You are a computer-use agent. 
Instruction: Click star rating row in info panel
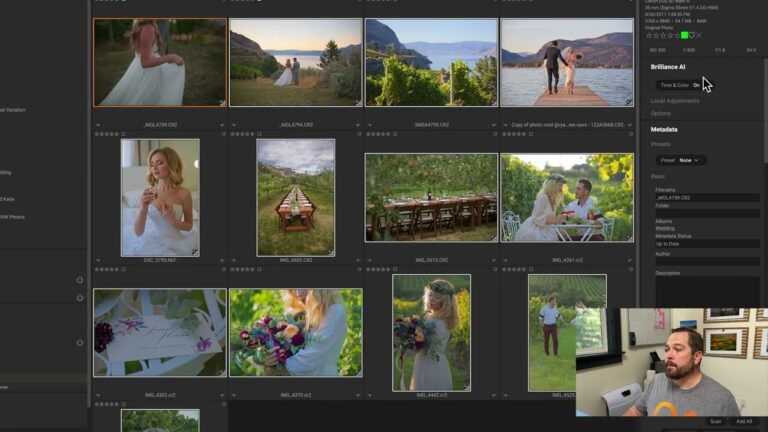(663, 35)
